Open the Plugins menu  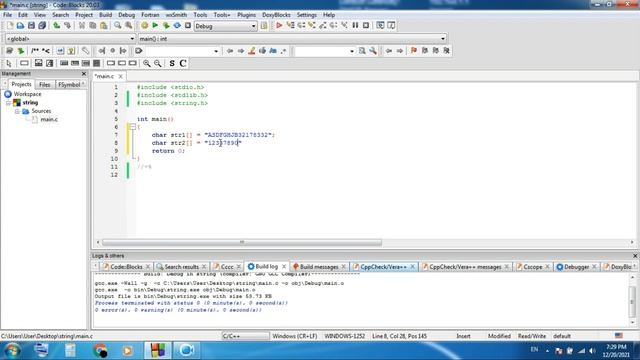click(x=246, y=15)
